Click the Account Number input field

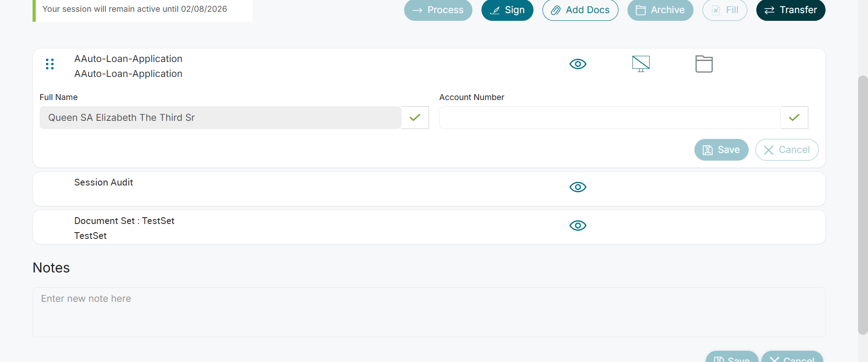tap(609, 118)
